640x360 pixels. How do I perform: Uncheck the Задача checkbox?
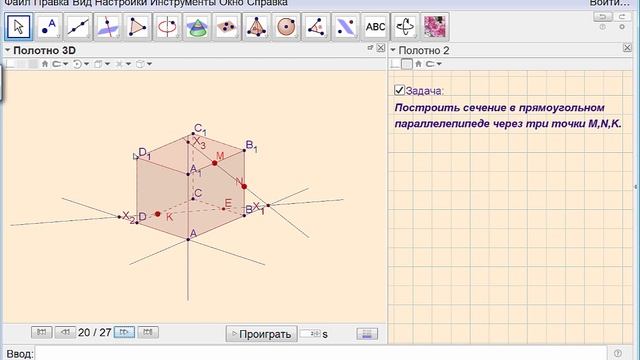coord(399,90)
